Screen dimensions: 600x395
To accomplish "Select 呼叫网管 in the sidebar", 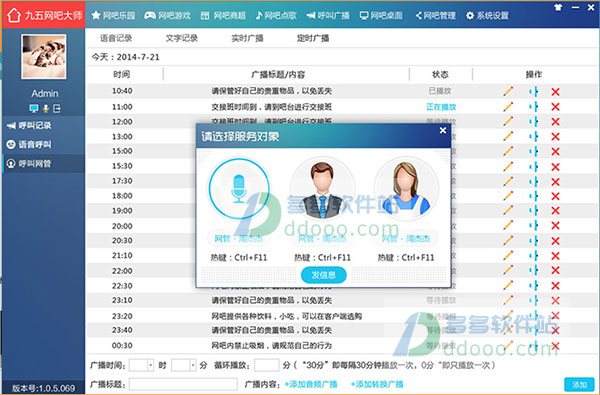I will tap(44, 163).
